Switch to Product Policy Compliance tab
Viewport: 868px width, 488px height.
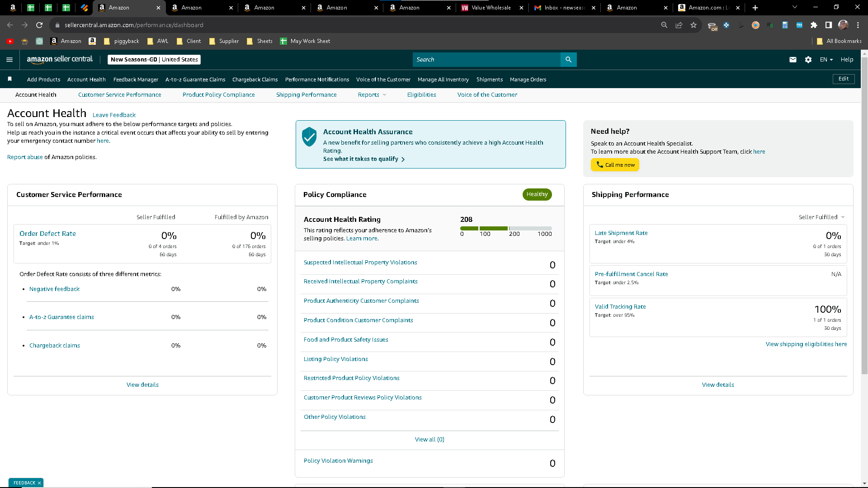[x=218, y=95]
